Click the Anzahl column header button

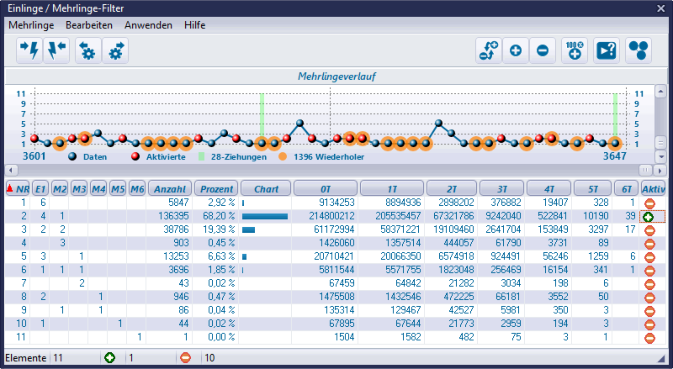[x=170, y=189]
